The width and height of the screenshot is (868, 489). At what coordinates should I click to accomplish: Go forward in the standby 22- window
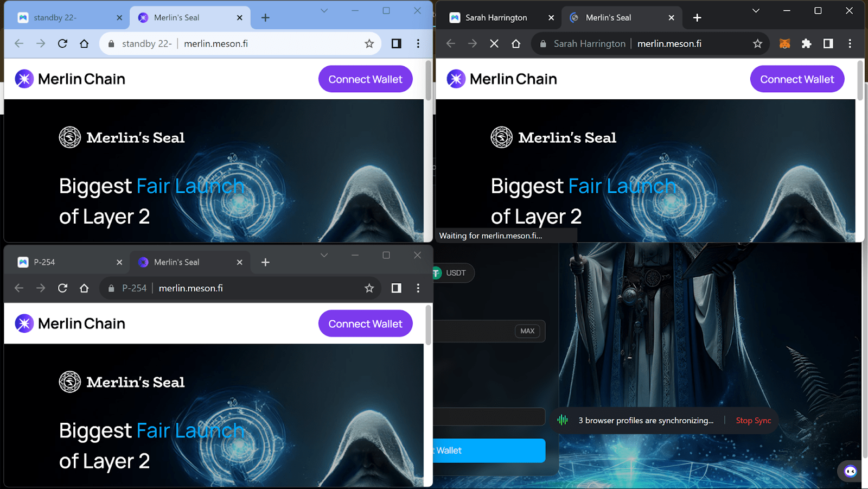pos(41,43)
